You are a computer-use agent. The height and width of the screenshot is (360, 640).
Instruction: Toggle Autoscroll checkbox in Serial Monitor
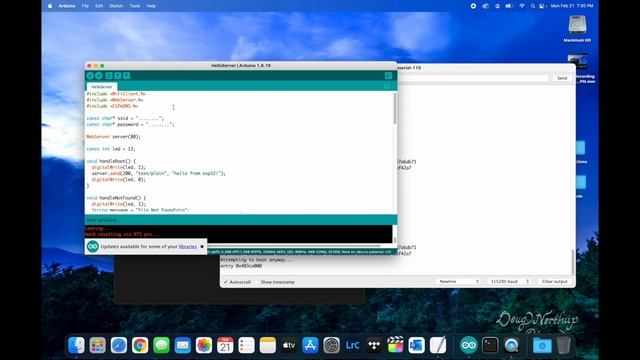[x=225, y=282]
